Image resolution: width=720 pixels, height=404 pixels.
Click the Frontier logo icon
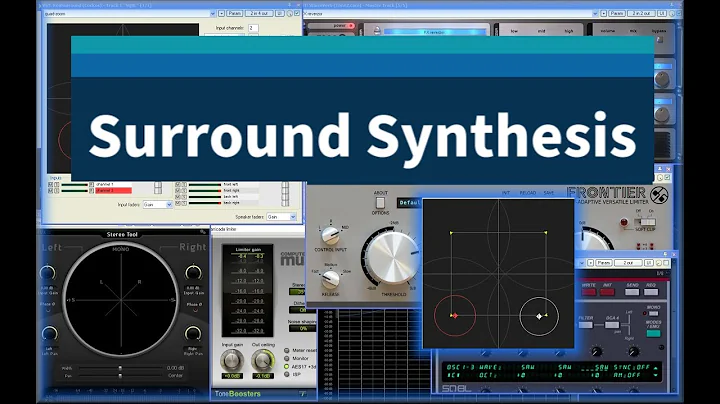click(x=659, y=196)
